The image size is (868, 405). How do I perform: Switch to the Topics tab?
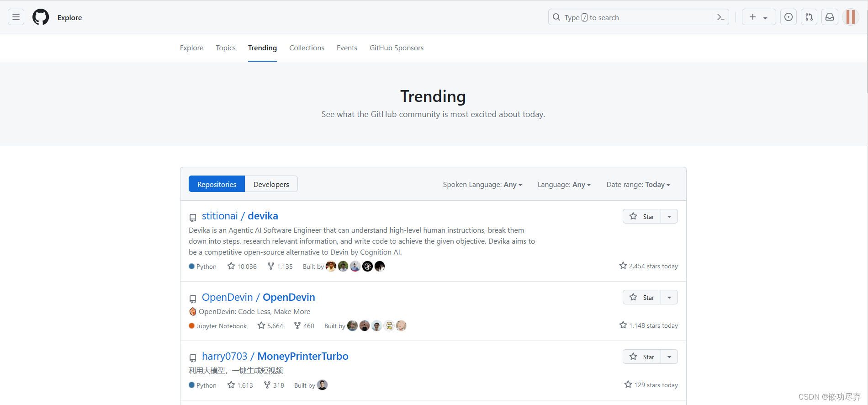(226, 48)
